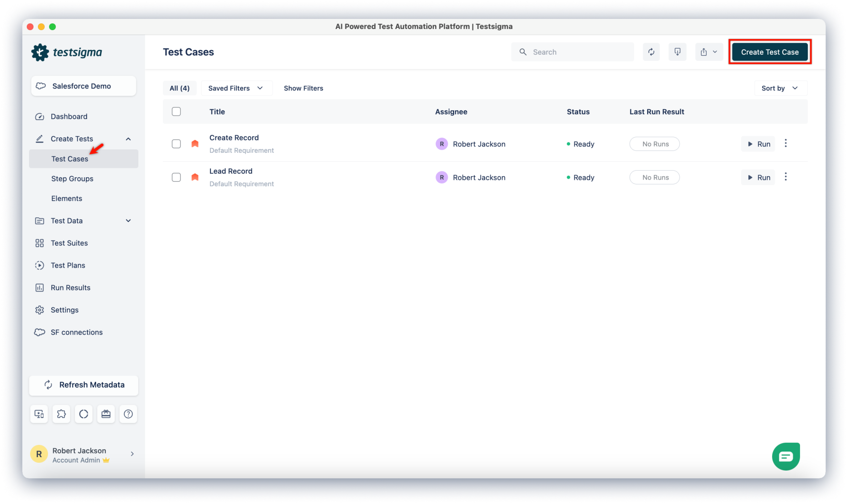Click Lead Record's assignee avatar
Screen dimensions: 848x504
pos(442,177)
